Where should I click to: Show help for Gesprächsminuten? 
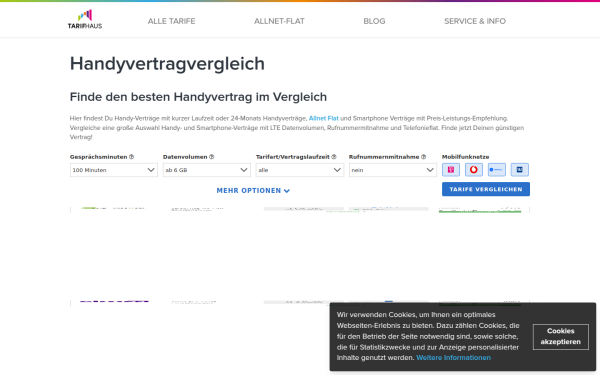click(x=131, y=157)
